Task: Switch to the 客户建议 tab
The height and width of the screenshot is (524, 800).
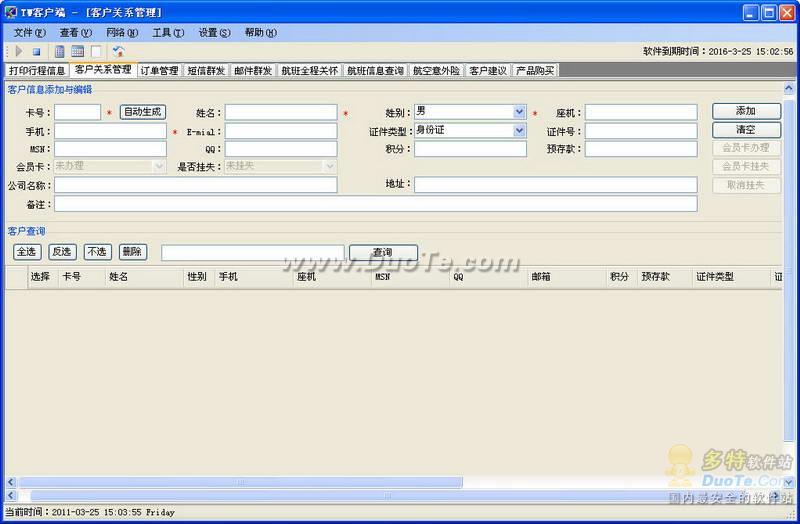Action: click(x=488, y=70)
